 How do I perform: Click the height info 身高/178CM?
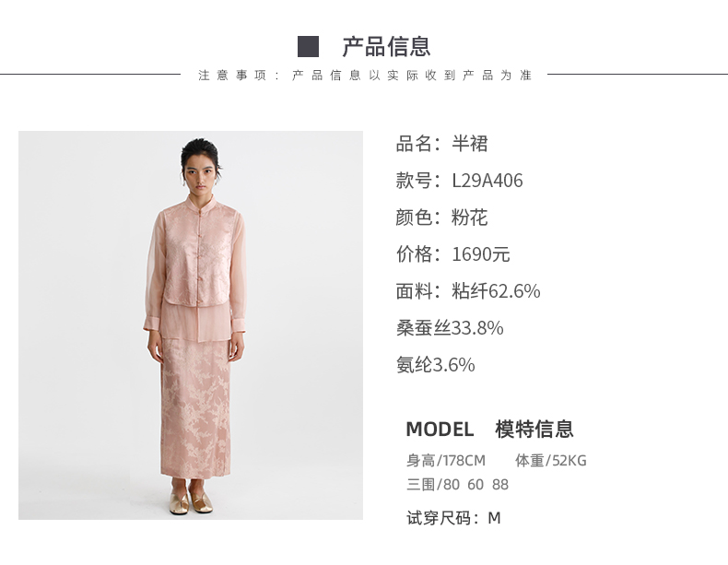(446, 461)
